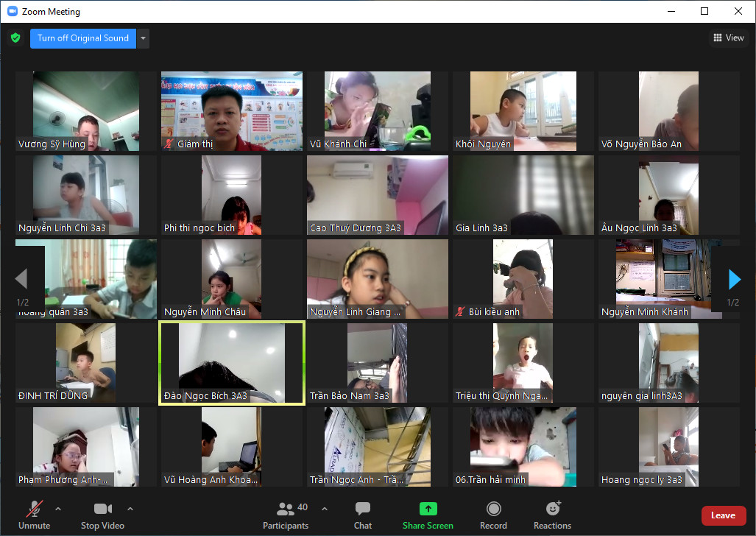Start Share Screen

pos(428,515)
